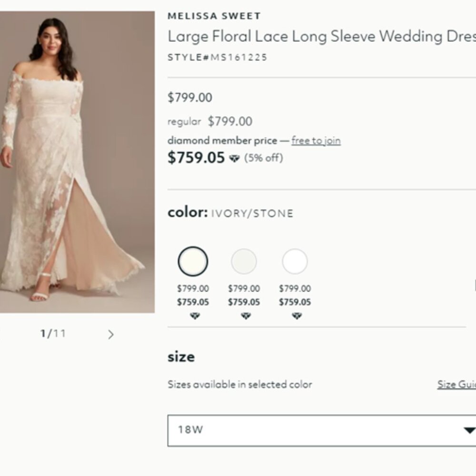Click the IVORY/STONE color label
The height and width of the screenshot is (476, 476).
[251, 213]
